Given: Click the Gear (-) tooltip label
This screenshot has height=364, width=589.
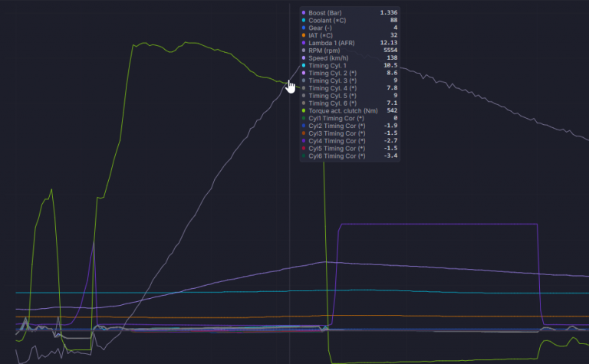Looking at the screenshot, I should [320, 28].
